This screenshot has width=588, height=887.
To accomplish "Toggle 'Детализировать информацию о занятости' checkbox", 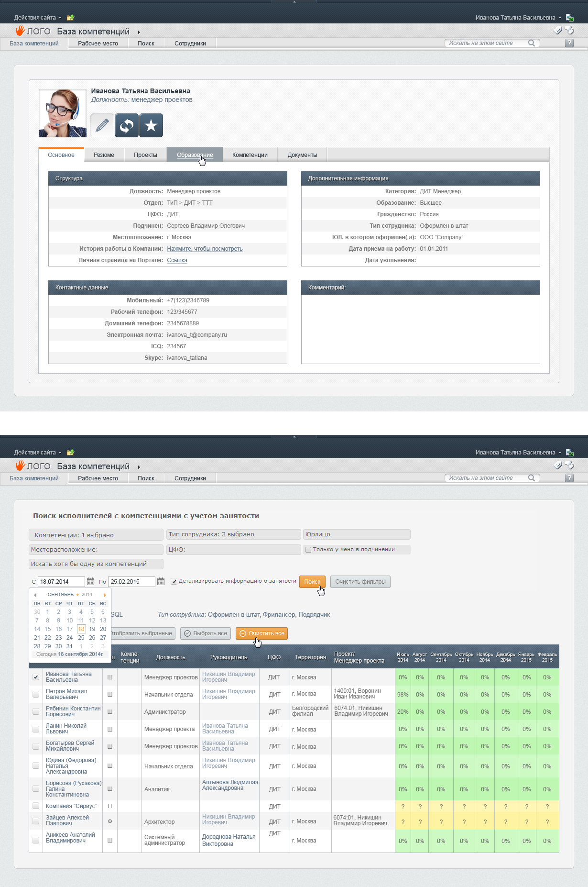I will 174,581.
